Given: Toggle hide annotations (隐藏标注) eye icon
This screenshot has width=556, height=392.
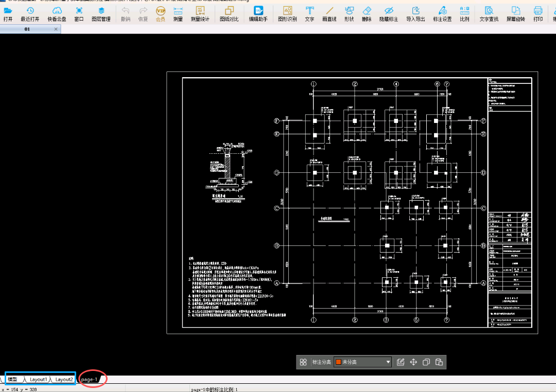Looking at the screenshot, I should pos(389,13).
